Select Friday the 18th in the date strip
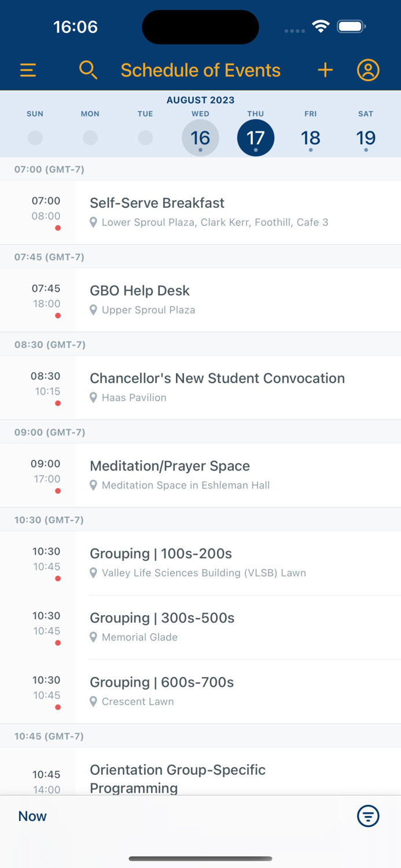Viewport: 401px width, 868px height. (311, 138)
